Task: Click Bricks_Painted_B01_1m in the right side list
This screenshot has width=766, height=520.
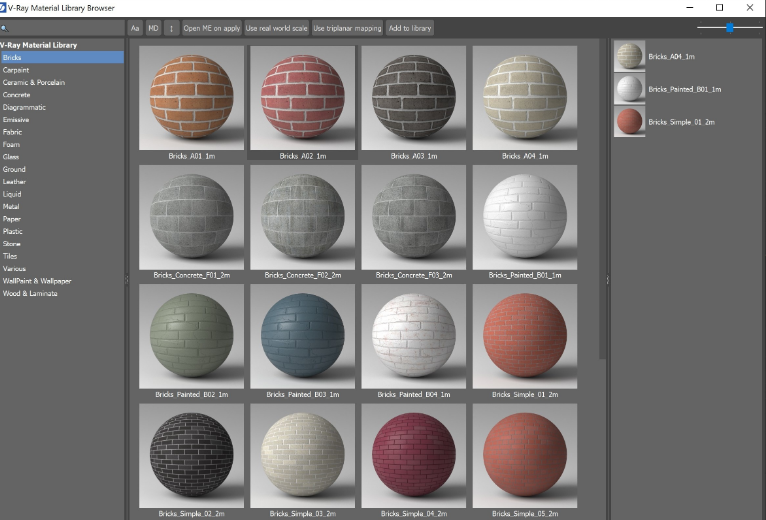Action: tap(668, 89)
